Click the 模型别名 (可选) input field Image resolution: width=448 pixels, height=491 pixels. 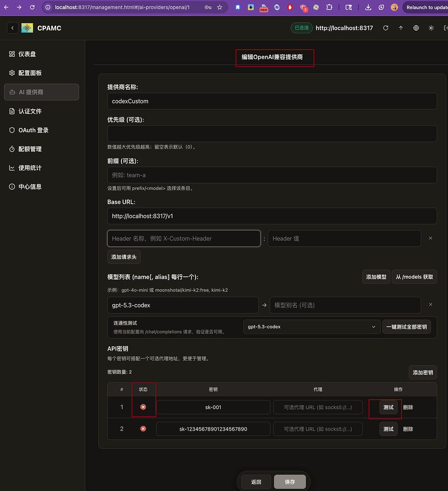point(345,305)
